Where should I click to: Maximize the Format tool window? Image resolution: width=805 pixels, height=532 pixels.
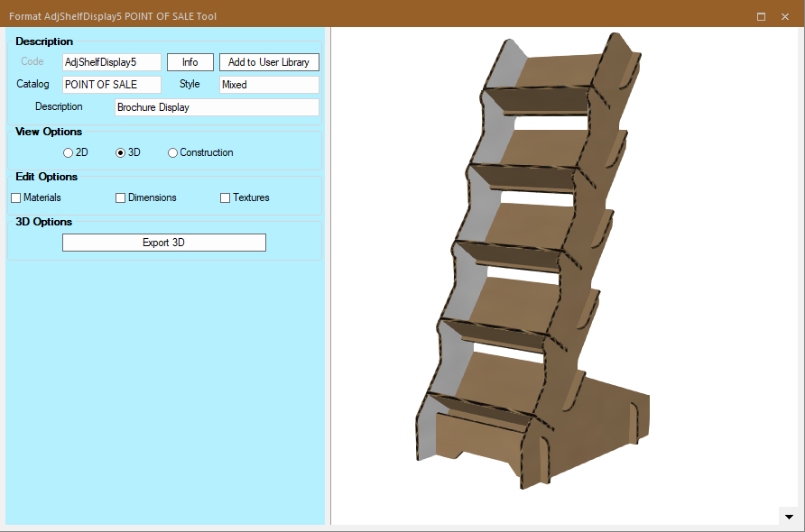[761, 16]
